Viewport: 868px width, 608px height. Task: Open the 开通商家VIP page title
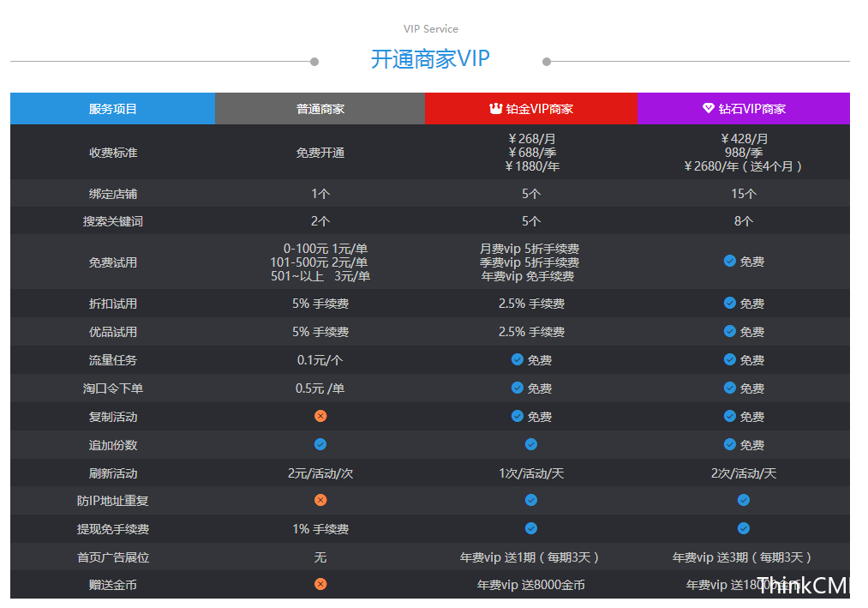pyautogui.click(x=429, y=58)
